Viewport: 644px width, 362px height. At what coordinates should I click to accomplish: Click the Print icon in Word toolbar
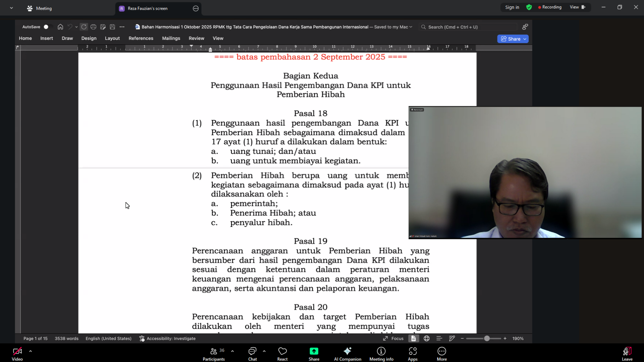(93, 27)
